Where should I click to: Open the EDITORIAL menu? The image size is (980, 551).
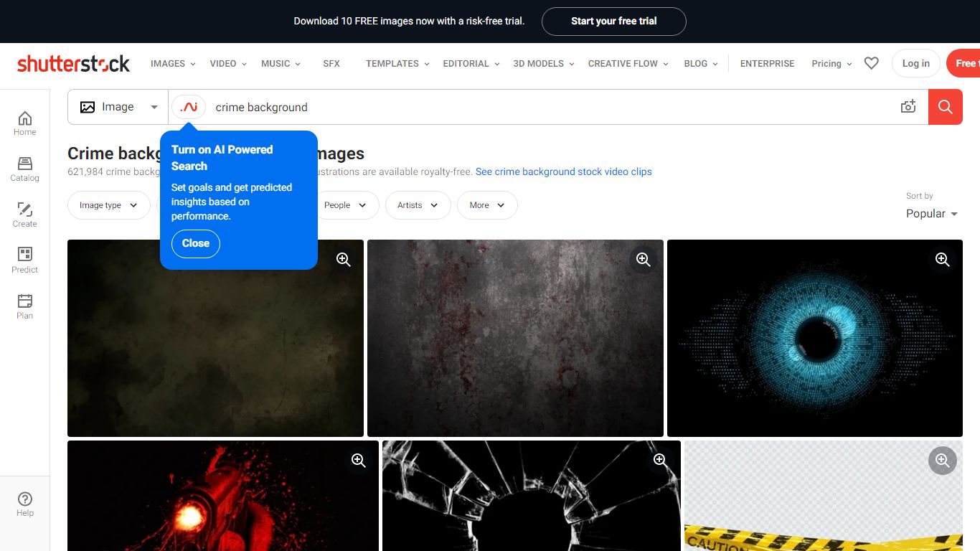[x=471, y=63]
